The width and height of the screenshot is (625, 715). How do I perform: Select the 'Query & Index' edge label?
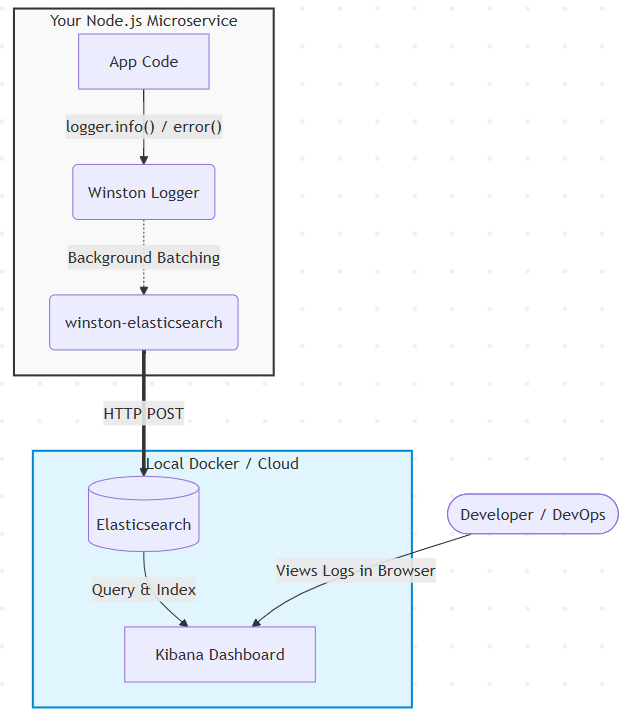point(144,590)
